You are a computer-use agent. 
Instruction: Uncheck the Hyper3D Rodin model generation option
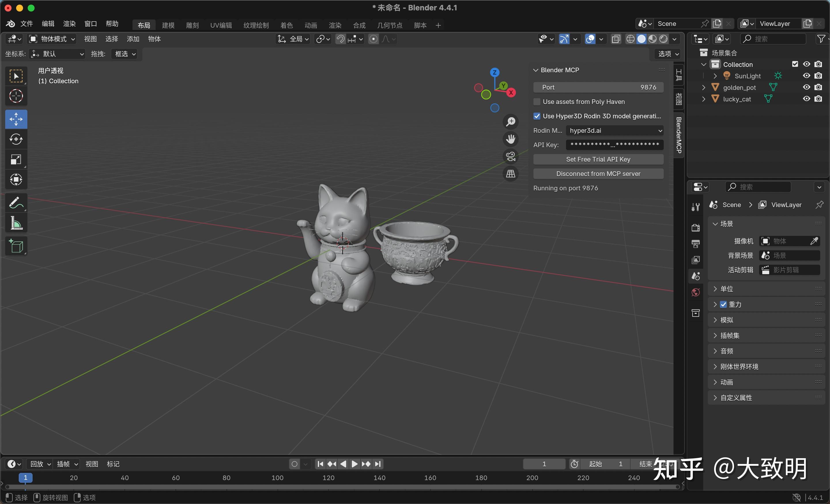[537, 116]
